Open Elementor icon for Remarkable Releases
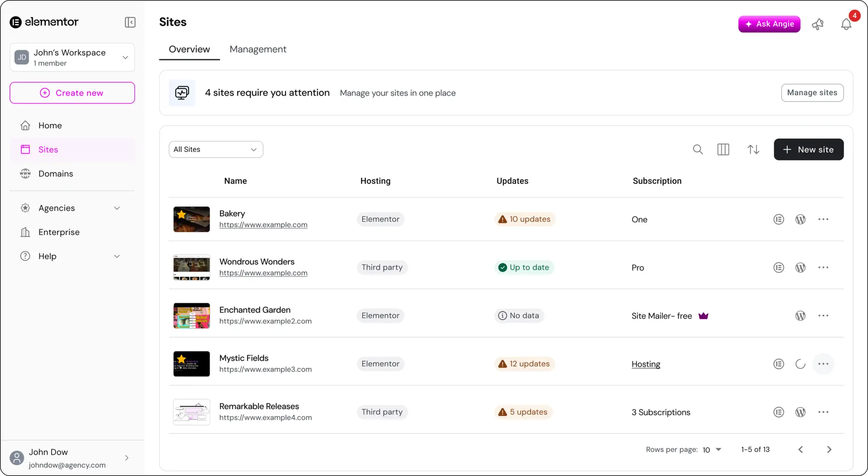 click(778, 412)
